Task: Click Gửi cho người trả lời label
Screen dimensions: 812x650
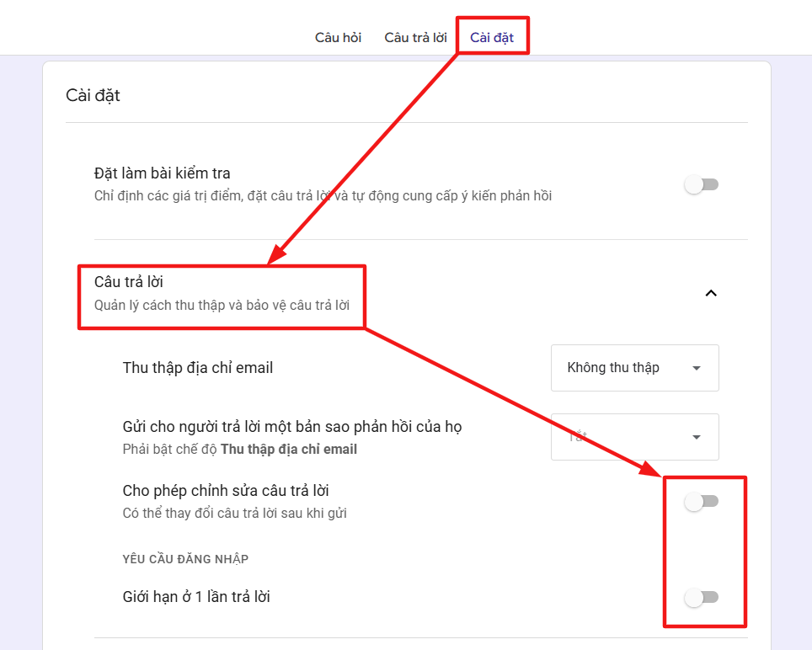Action: pos(292,426)
